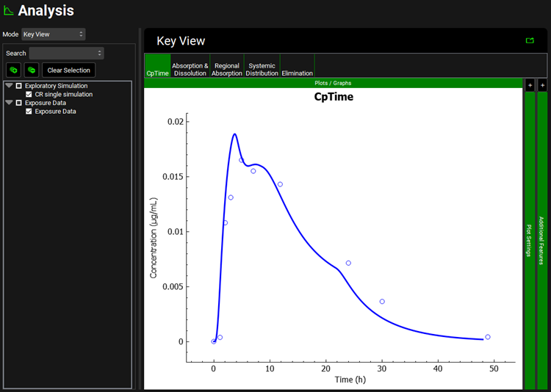Switch to the Systemic Distribution tab
Screen dimensions: 551x392
(262, 69)
